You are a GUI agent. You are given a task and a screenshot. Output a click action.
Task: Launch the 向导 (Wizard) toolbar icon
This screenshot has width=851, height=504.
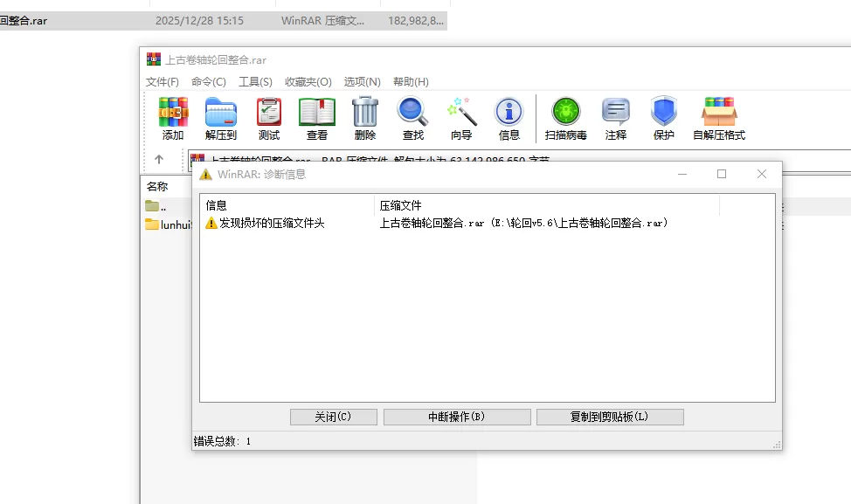click(x=461, y=118)
